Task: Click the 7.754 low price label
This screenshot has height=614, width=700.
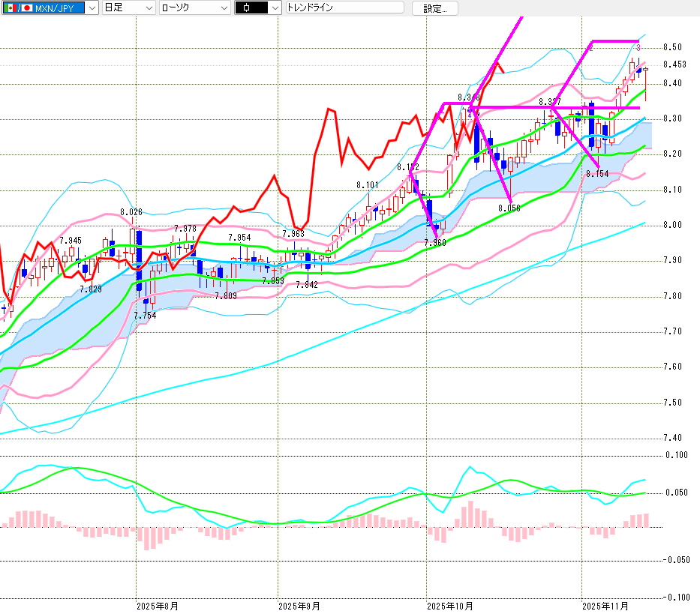Action: [145, 316]
